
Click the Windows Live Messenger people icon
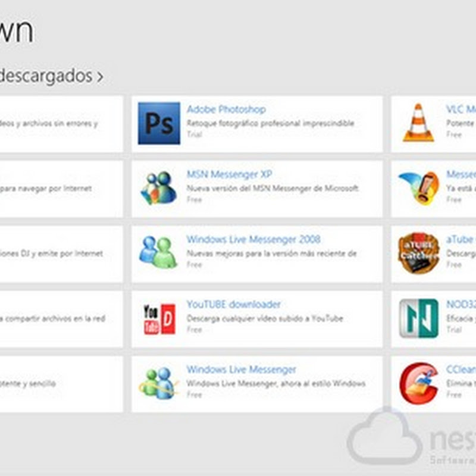pyautogui.click(x=158, y=383)
